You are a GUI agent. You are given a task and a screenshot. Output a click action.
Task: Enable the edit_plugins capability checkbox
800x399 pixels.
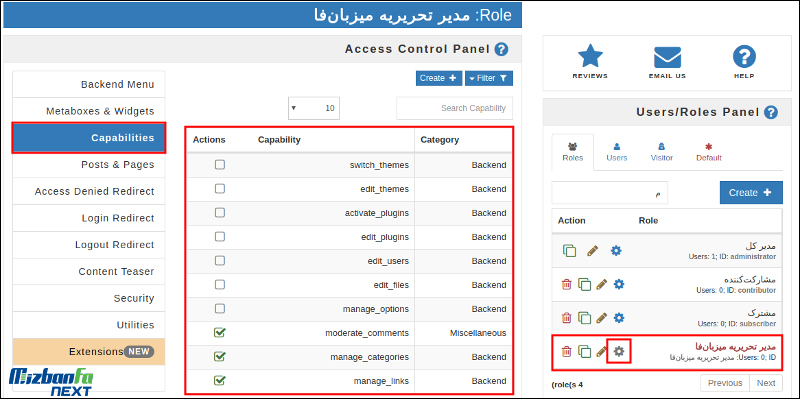click(x=219, y=237)
